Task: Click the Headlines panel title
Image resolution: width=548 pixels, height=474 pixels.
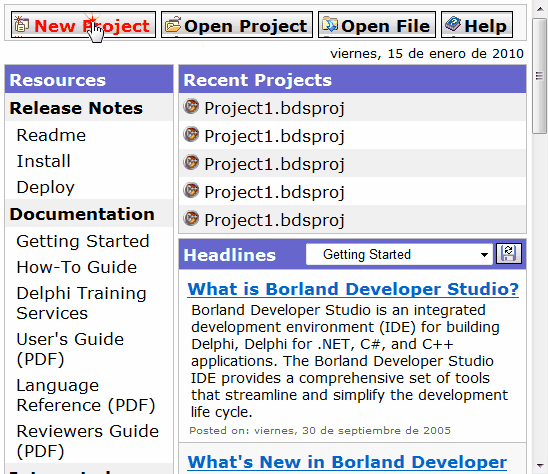Action: 230,255
